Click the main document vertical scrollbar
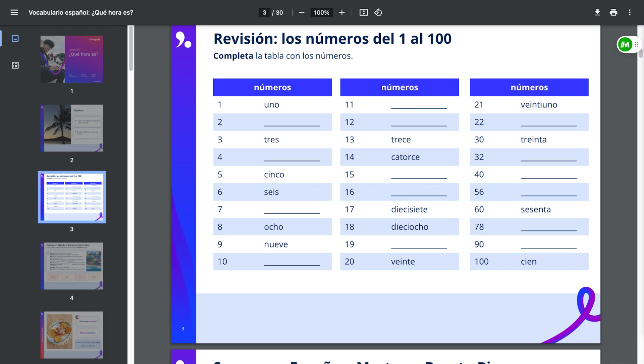 coord(640,54)
